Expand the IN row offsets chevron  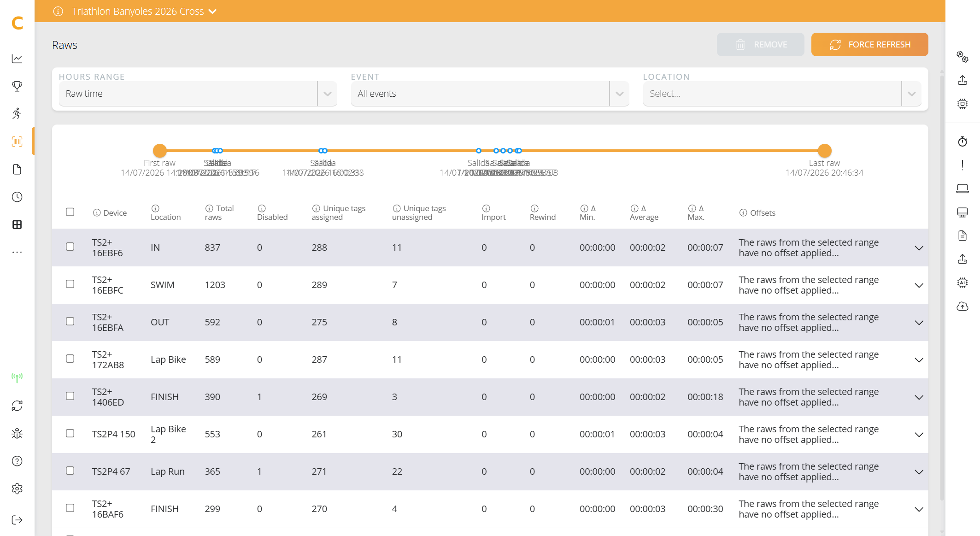(919, 248)
